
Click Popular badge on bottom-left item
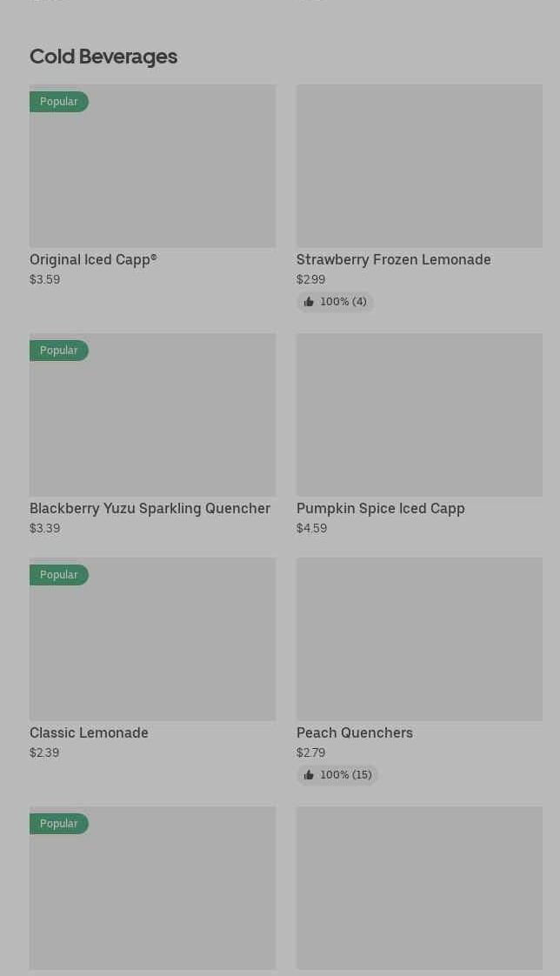point(59,824)
